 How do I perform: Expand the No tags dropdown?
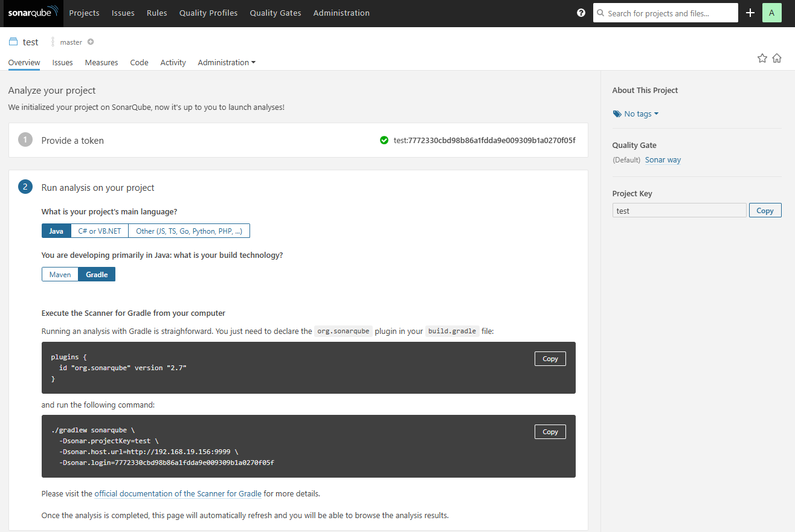(x=641, y=114)
